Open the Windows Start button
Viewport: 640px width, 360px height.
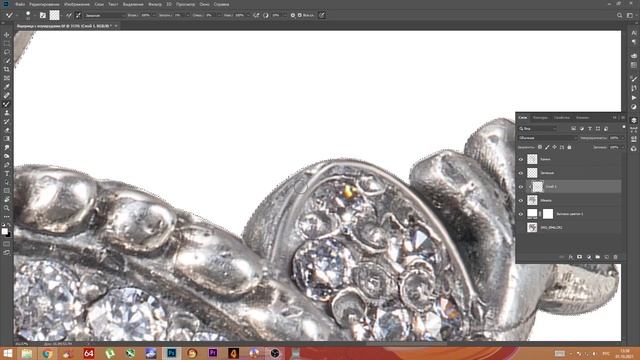pyautogui.click(x=8, y=353)
